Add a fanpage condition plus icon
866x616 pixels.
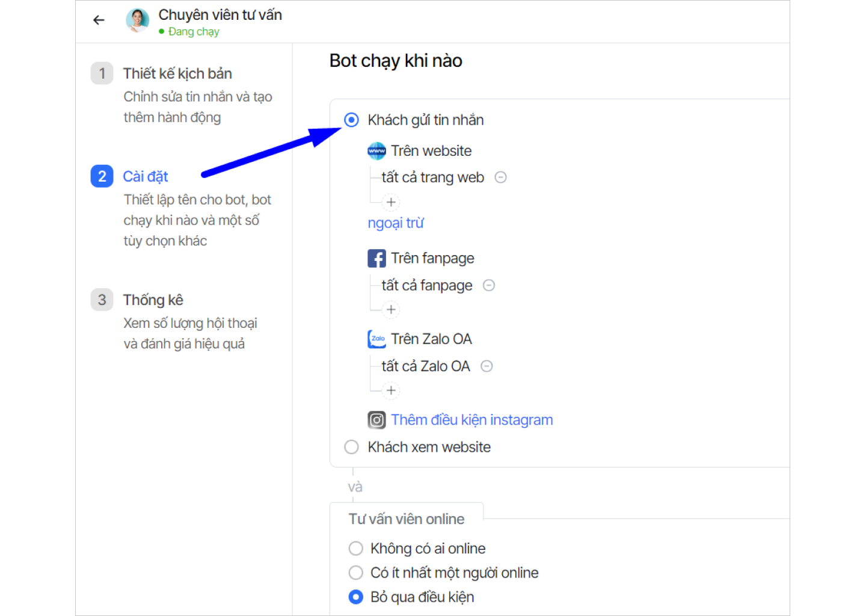click(x=391, y=310)
